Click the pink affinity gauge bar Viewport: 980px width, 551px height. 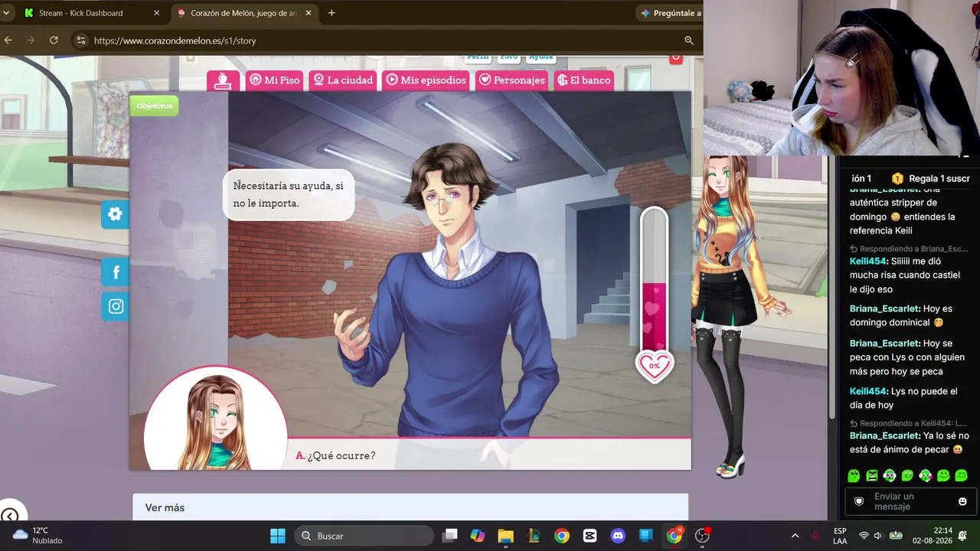pos(655,279)
